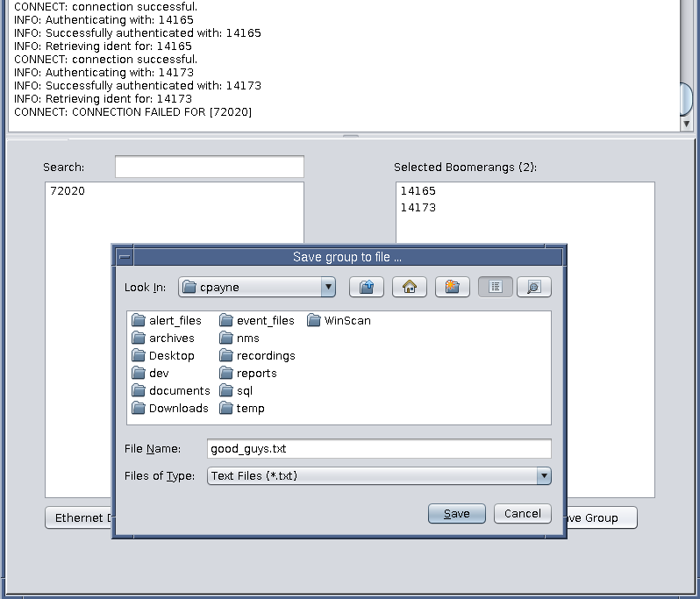Select the alert_files folder
The height and width of the screenshot is (599, 700).
(167, 320)
